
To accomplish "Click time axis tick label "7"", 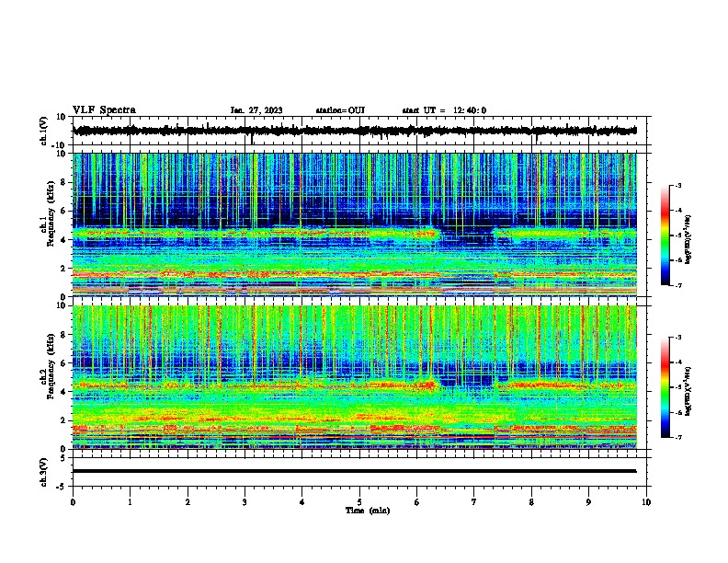I will [474, 502].
